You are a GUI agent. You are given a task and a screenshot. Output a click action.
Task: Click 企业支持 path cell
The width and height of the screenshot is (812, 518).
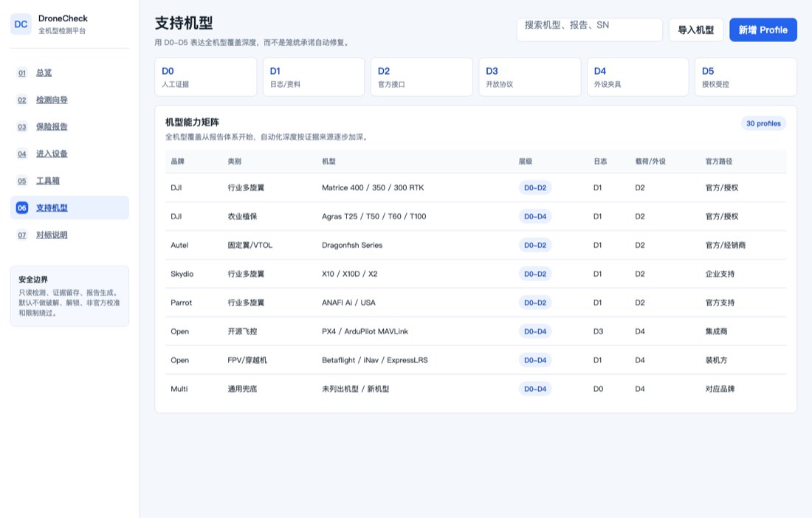720,274
